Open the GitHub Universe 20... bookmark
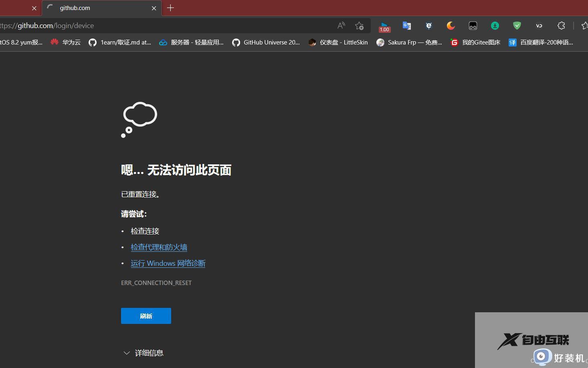The image size is (588, 368). (x=266, y=42)
